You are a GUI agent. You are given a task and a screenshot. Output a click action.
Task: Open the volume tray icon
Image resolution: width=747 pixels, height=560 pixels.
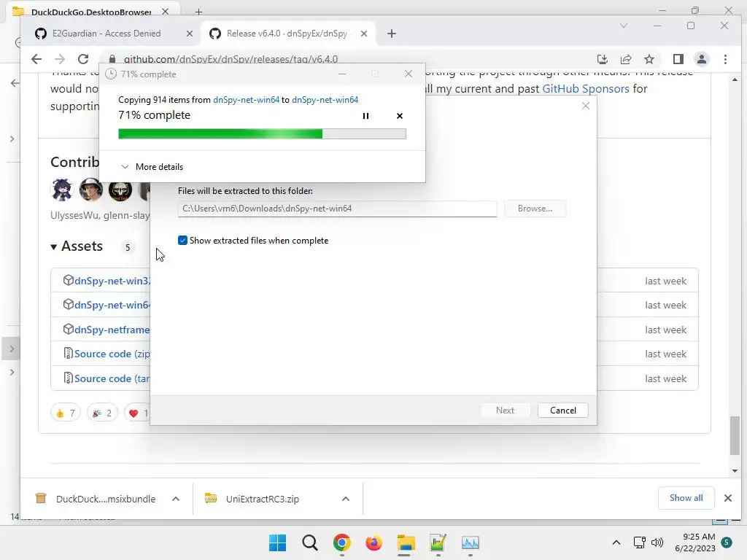(657, 542)
